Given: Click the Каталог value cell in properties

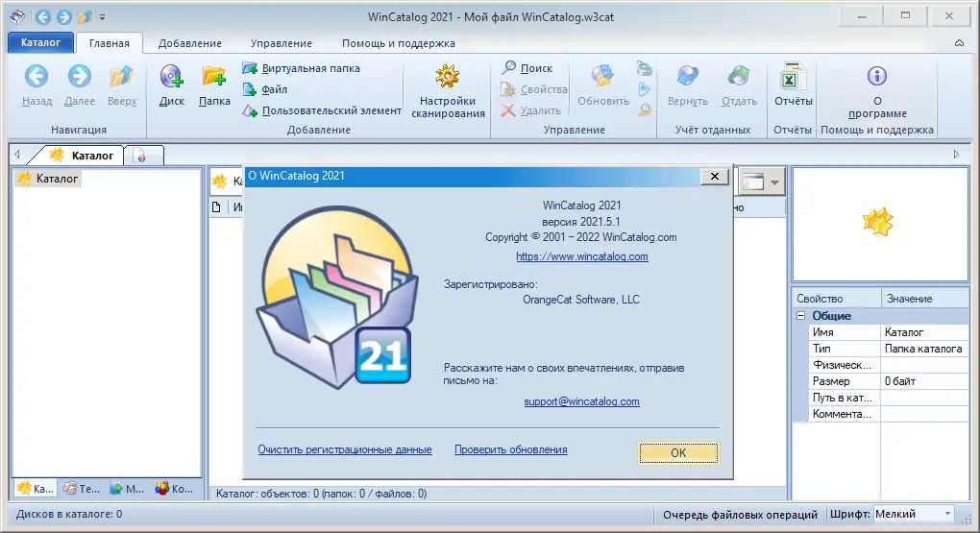Looking at the screenshot, I should pos(924,332).
